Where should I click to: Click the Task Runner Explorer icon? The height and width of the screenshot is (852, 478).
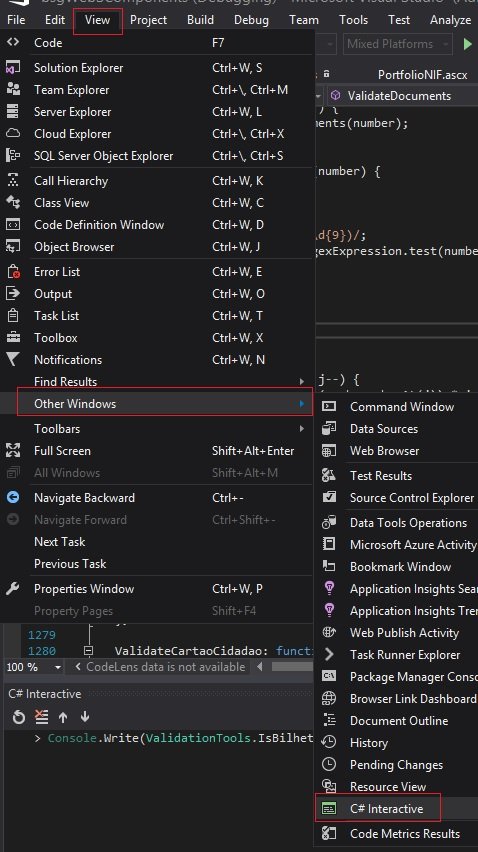[x=329, y=654]
